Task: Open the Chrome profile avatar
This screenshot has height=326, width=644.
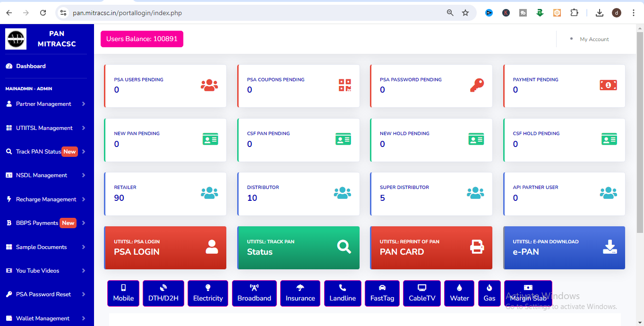Action: [617, 13]
